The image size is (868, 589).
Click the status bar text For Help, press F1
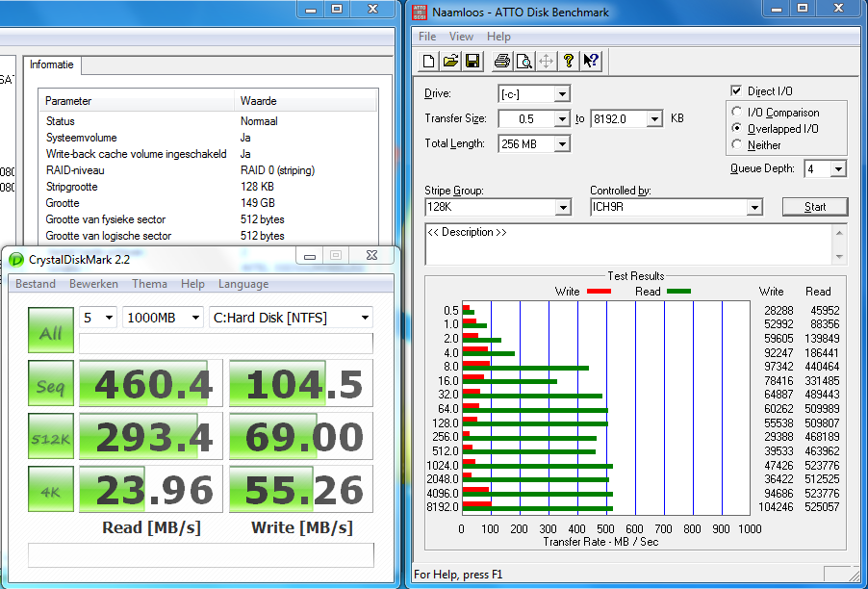(x=458, y=575)
